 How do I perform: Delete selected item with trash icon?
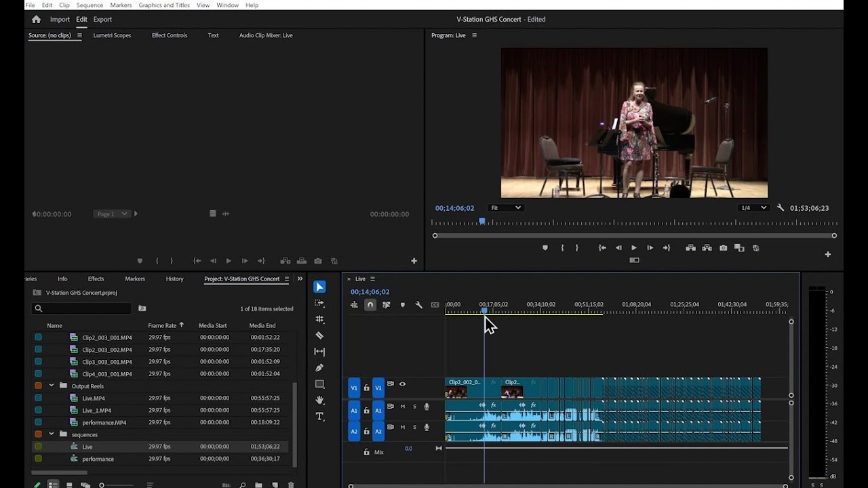pyautogui.click(x=291, y=485)
